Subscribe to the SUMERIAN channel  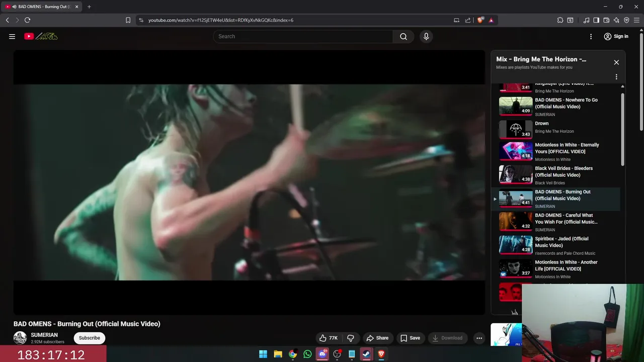pos(90,338)
